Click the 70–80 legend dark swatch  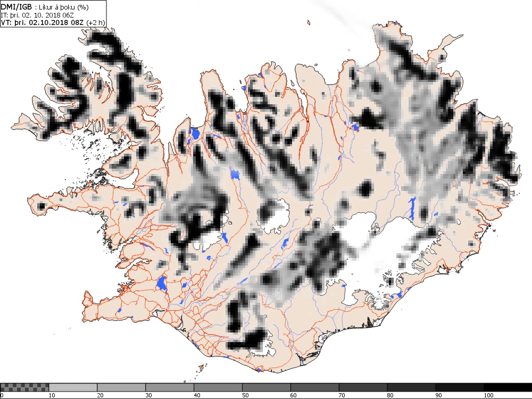pos(363,387)
